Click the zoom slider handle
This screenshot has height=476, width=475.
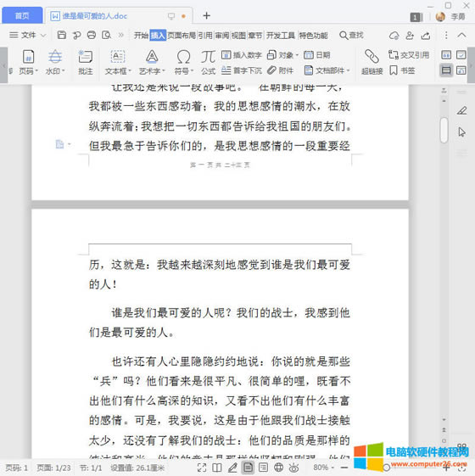click(387, 468)
